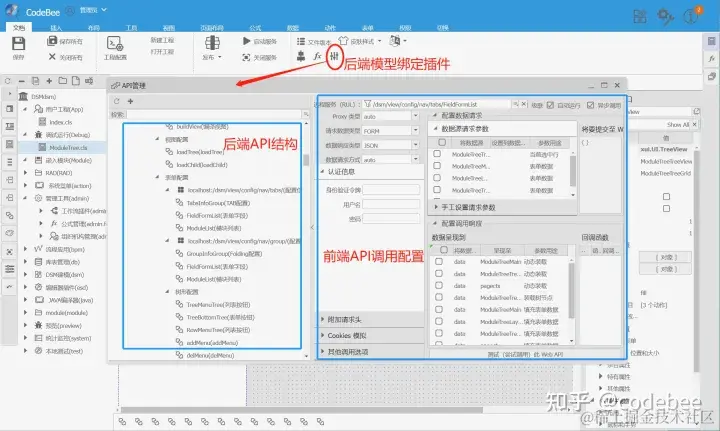Viewport: 720px width, 431px height.
Task: Open the request data type FORM dropdown
Action: point(415,130)
